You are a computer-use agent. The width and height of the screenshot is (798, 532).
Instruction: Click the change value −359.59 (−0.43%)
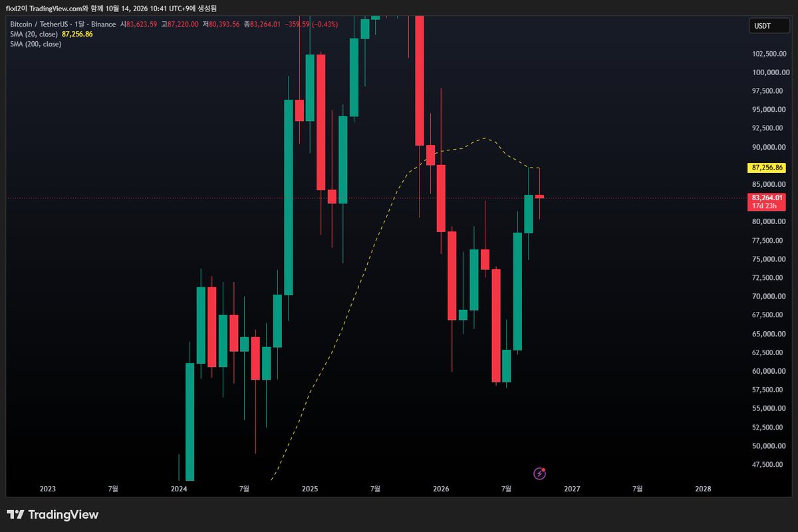click(311, 24)
